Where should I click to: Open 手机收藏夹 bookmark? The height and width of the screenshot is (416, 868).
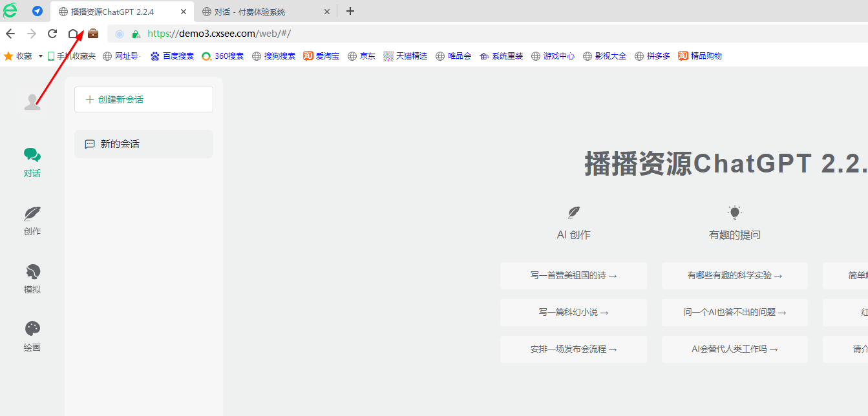point(72,56)
